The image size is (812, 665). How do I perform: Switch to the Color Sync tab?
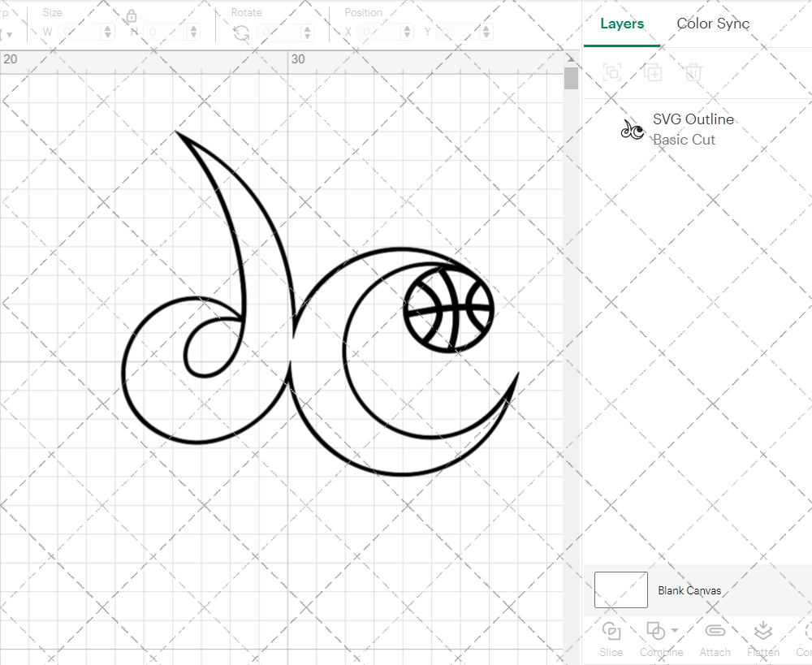point(713,24)
